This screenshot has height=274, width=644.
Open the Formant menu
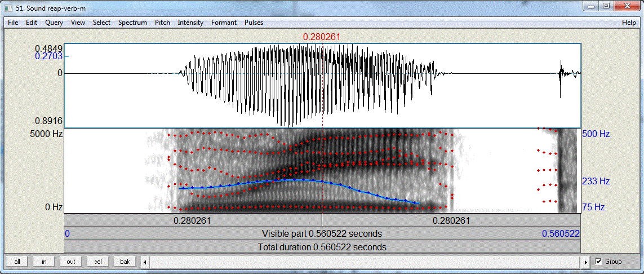click(224, 23)
